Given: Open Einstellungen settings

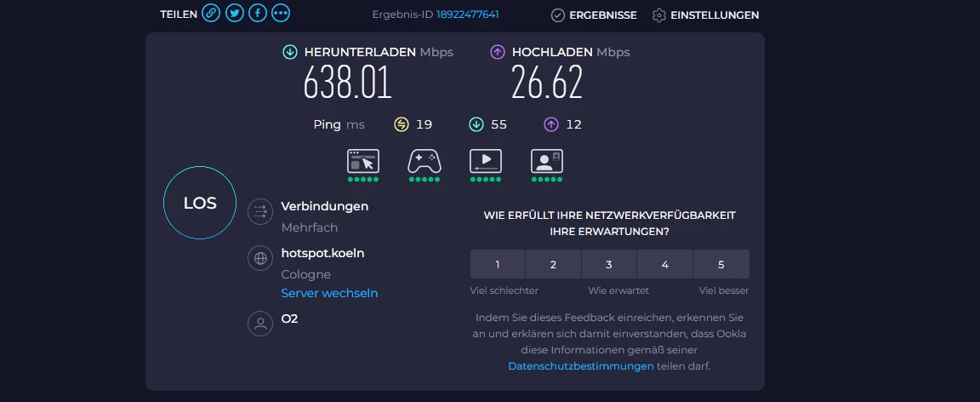Looking at the screenshot, I should point(705,15).
